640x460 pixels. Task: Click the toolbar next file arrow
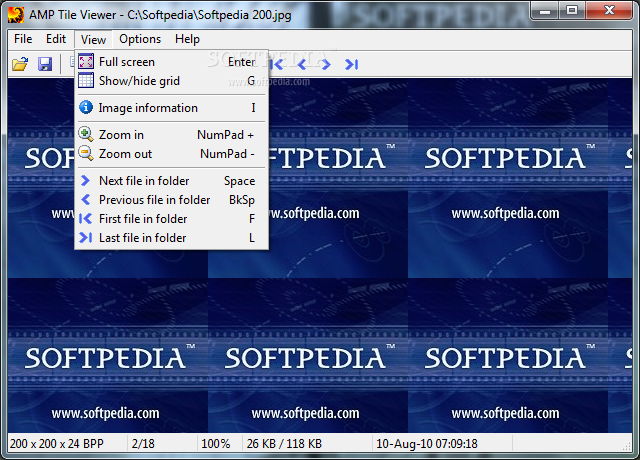coord(326,64)
